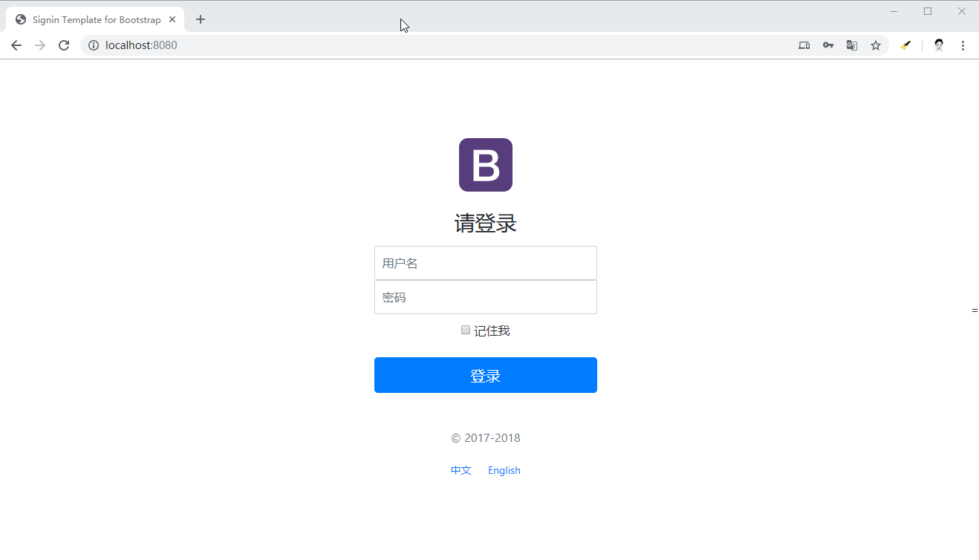Reload the localhost page
Screen dimensions: 979x560
(64, 45)
